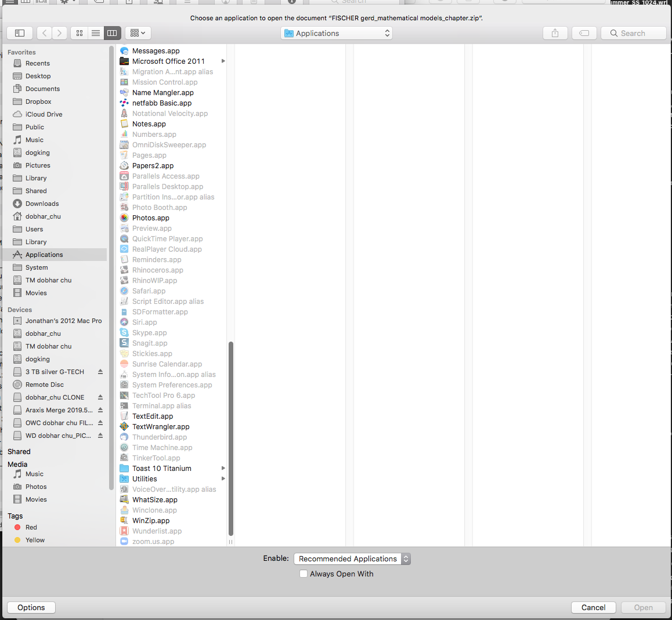Open Public folder in the sidebar
Image resolution: width=672 pixels, height=620 pixels.
[x=35, y=127]
